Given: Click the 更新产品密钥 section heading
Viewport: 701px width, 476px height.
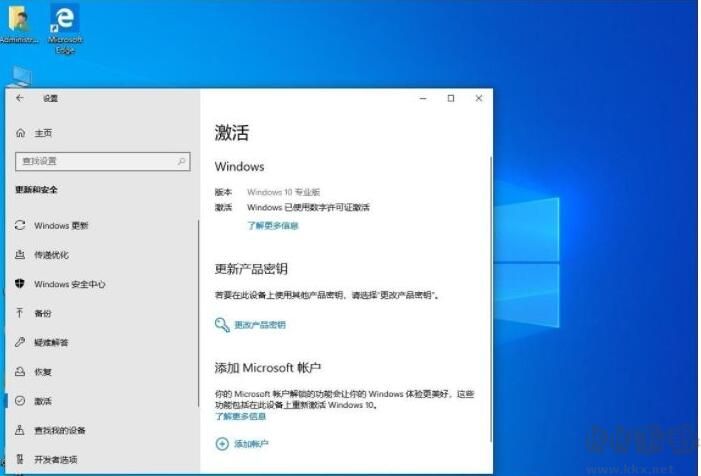Looking at the screenshot, I should click(251, 269).
